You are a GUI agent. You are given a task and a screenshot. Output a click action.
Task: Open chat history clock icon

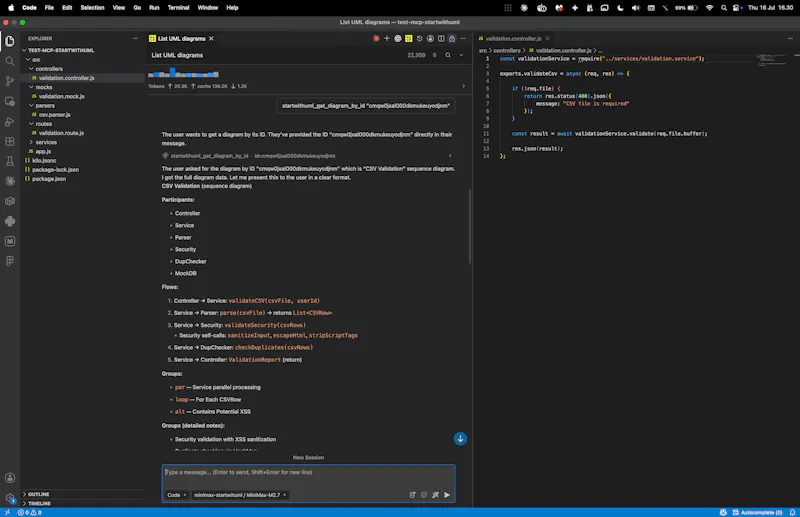[x=419, y=38]
